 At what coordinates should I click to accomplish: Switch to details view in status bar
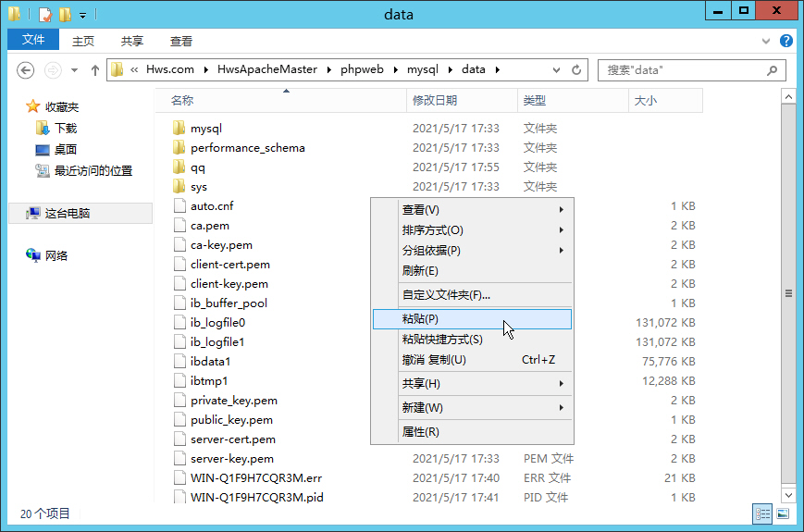[x=763, y=513]
